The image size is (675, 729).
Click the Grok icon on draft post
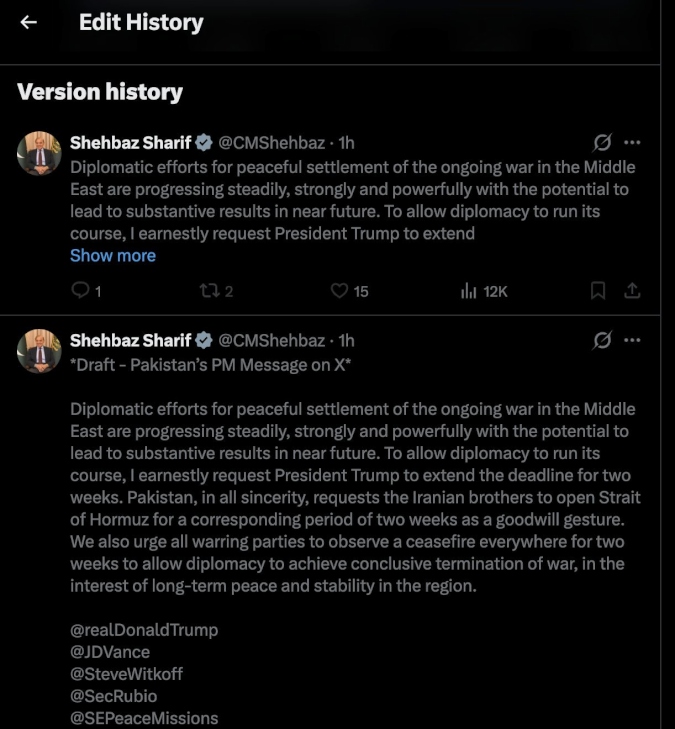click(x=602, y=341)
